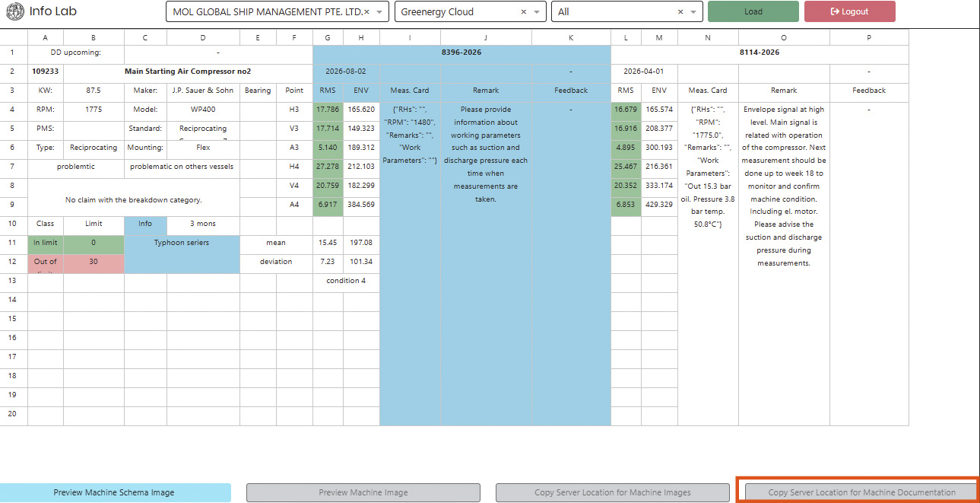Select column header G
The height and width of the screenshot is (503, 980).
click(x=328, y=37)
